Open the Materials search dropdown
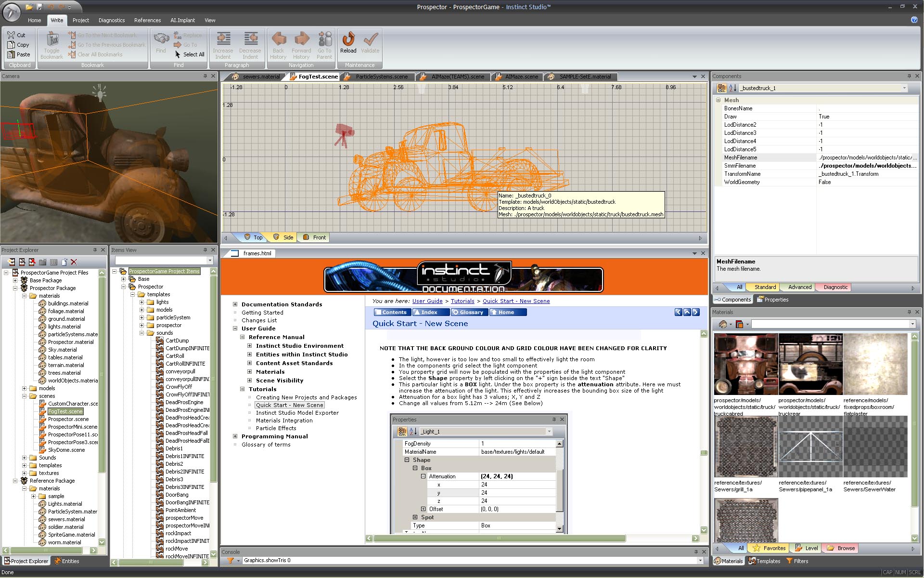 click(x=912, y=324)
